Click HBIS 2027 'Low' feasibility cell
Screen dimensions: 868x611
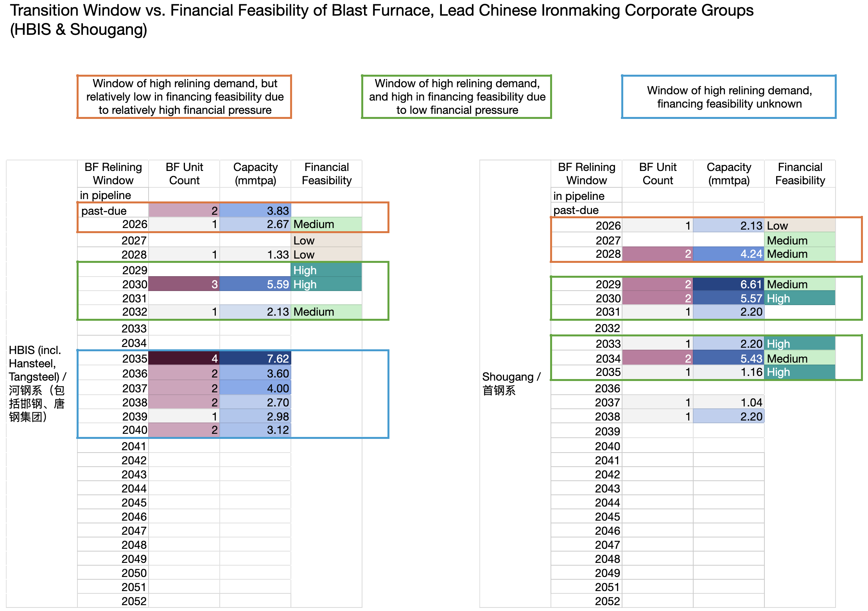click(x=326, y=240)
